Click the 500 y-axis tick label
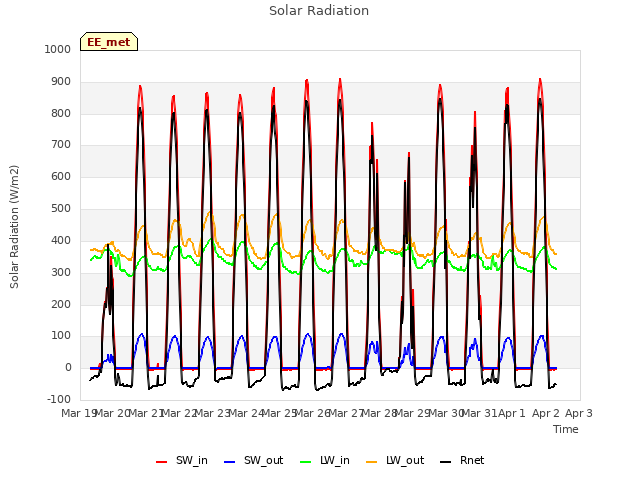Viewport: 640px width, 480px height. pos(61,208)
